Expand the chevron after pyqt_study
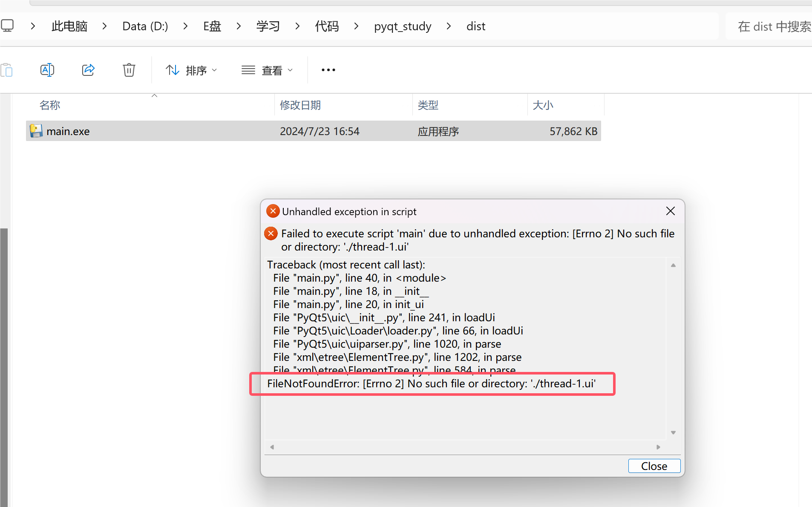The width and height of the screenshot is (812, 507). click(449, 26)
